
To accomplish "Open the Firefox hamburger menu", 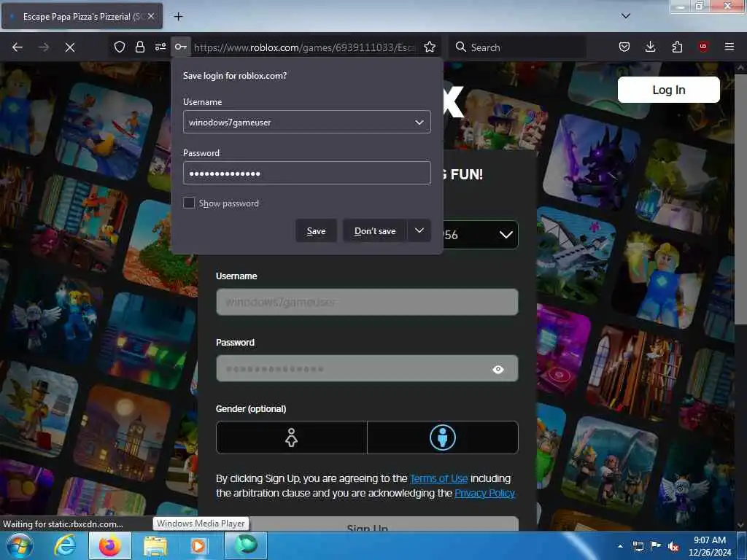I will 729,47.
